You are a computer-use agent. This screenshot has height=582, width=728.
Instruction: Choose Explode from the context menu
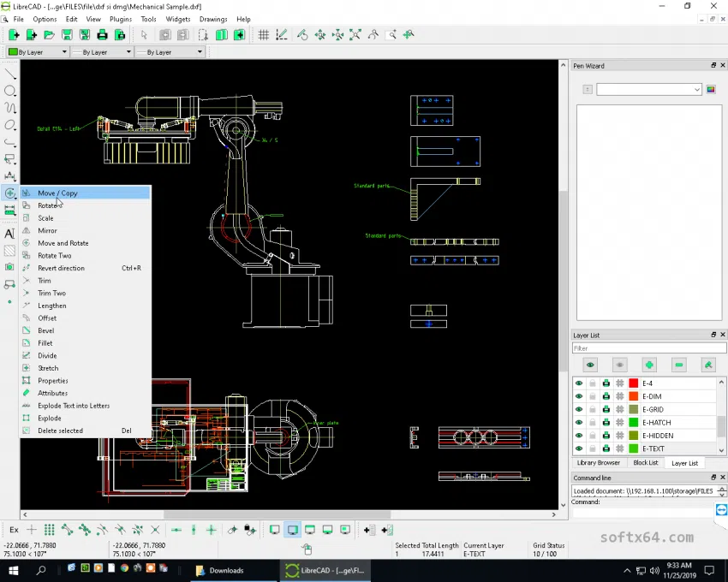(x=49, y=418)
